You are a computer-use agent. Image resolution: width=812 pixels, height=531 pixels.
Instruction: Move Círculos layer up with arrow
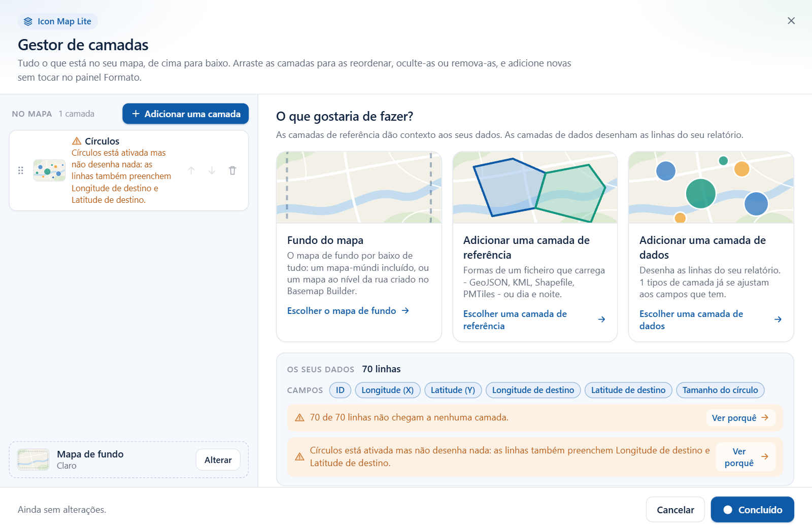pos(191,170)
